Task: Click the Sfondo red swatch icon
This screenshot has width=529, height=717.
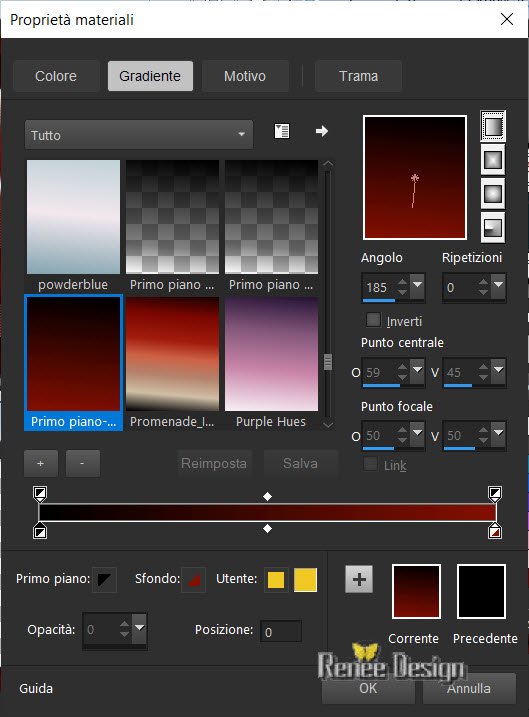Action: pyautogui.click(x=193, y=579)
